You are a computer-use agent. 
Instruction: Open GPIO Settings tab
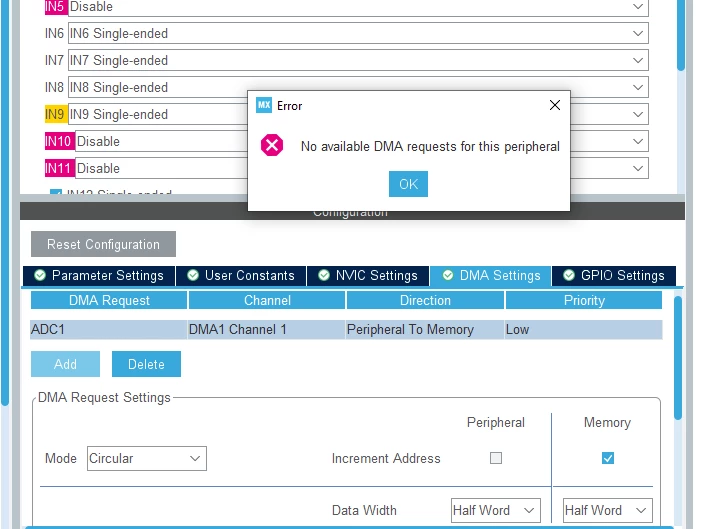614,276
